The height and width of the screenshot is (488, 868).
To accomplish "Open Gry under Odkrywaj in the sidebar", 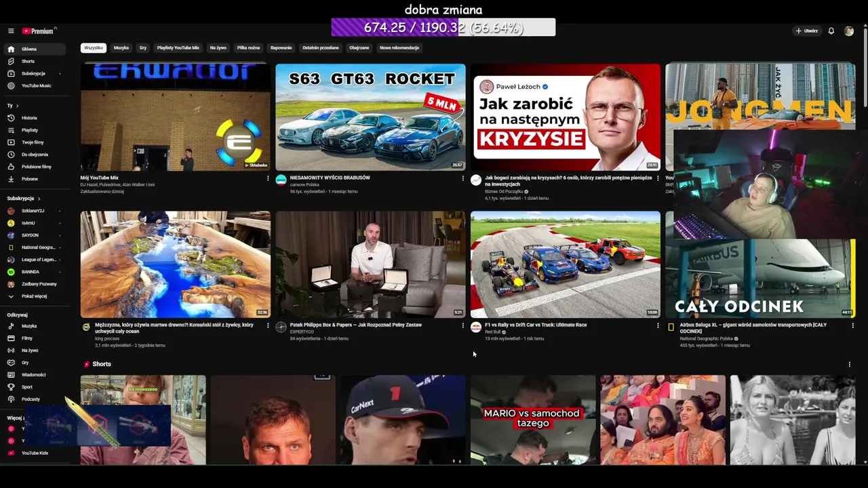I will point(33,363).
